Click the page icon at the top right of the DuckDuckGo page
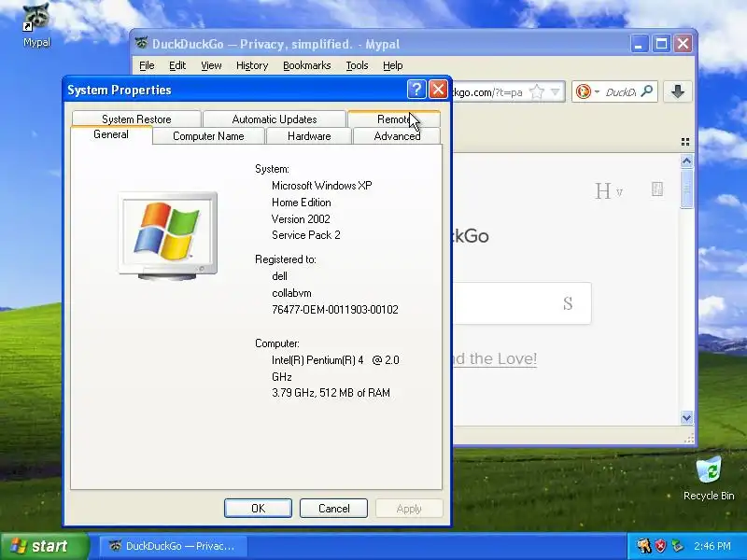 point(657,189)
